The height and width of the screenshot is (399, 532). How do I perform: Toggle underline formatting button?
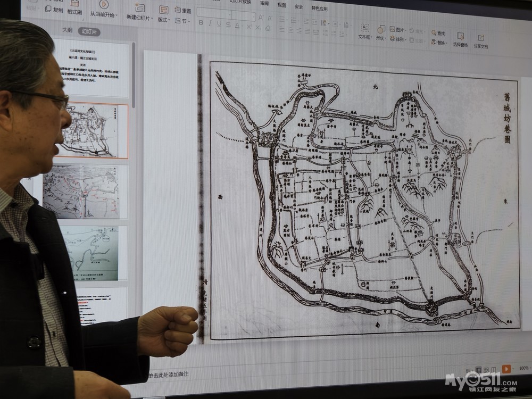coord(219,24)
